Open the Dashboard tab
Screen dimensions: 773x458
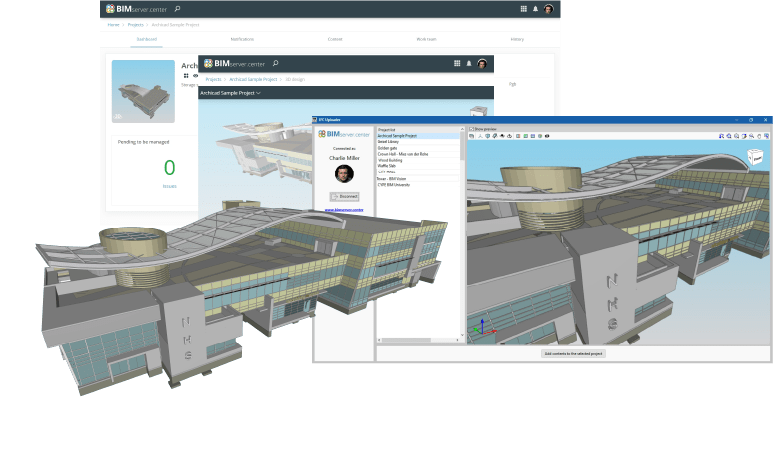pos(146,39)
